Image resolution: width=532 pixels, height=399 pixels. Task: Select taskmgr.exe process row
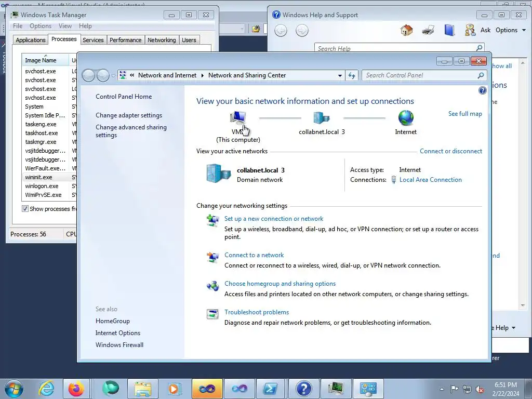[49, 142]
